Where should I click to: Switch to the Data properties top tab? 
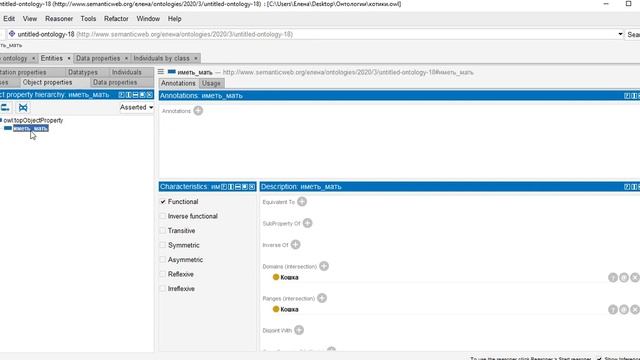tap(98, 58)
